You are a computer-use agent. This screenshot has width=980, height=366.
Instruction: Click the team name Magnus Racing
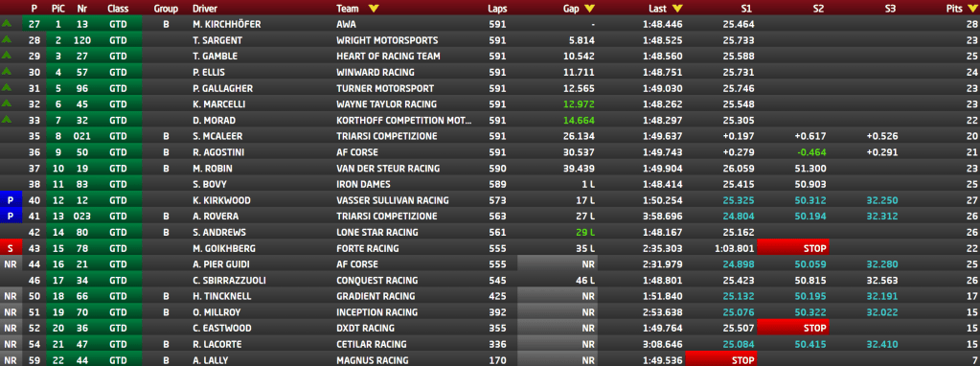pos(373,360)
